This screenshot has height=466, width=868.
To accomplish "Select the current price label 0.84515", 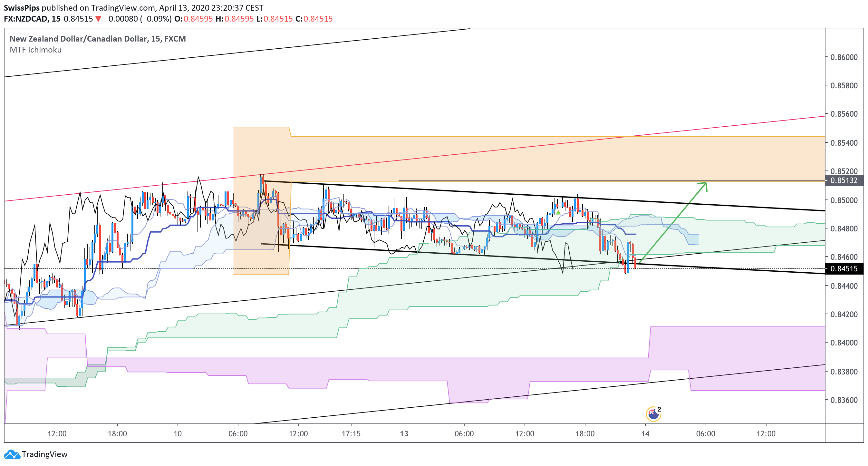I will (844, 269).
